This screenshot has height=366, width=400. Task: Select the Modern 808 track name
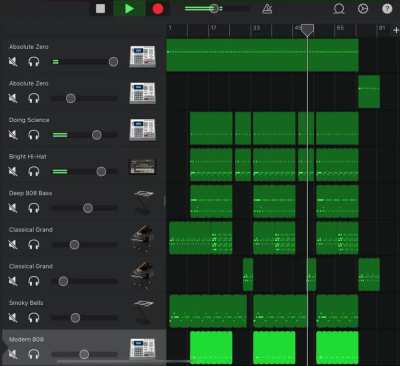coord(26,339)
